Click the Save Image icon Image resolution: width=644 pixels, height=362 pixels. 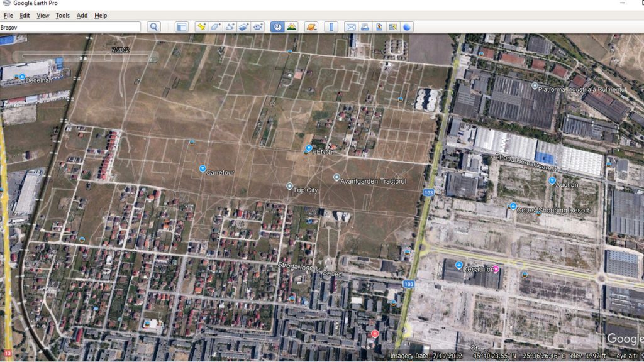379,27
